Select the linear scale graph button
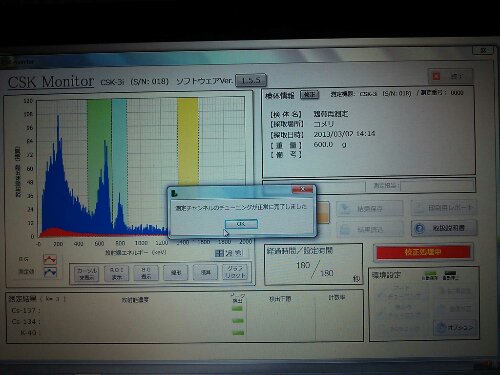This screenshot has width=500, height=375. click(x=176, y=273)
